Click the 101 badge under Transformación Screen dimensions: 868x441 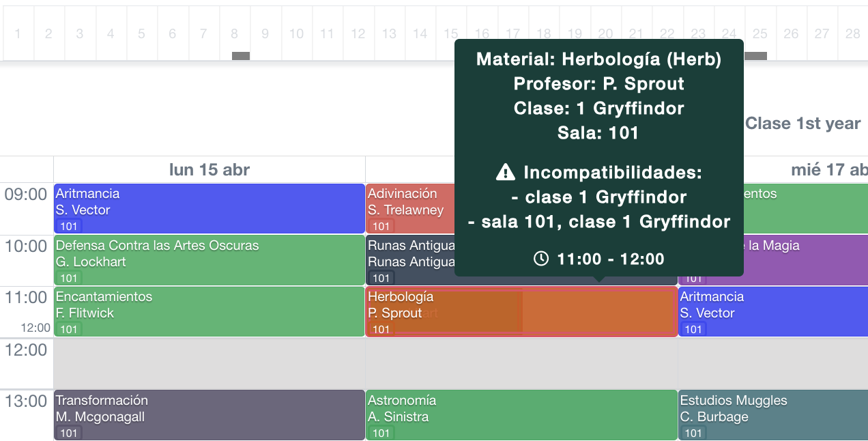click(x=68, y=433)
